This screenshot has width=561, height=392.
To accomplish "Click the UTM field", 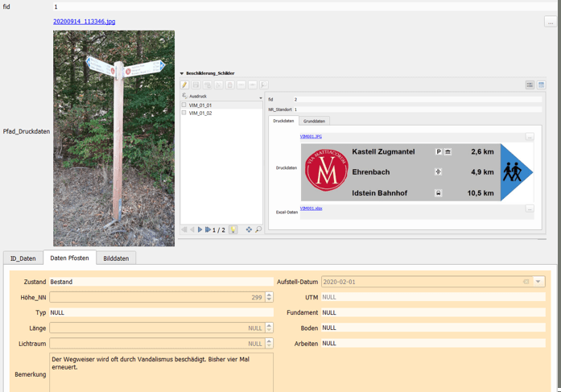I will [x=433, y=297].
